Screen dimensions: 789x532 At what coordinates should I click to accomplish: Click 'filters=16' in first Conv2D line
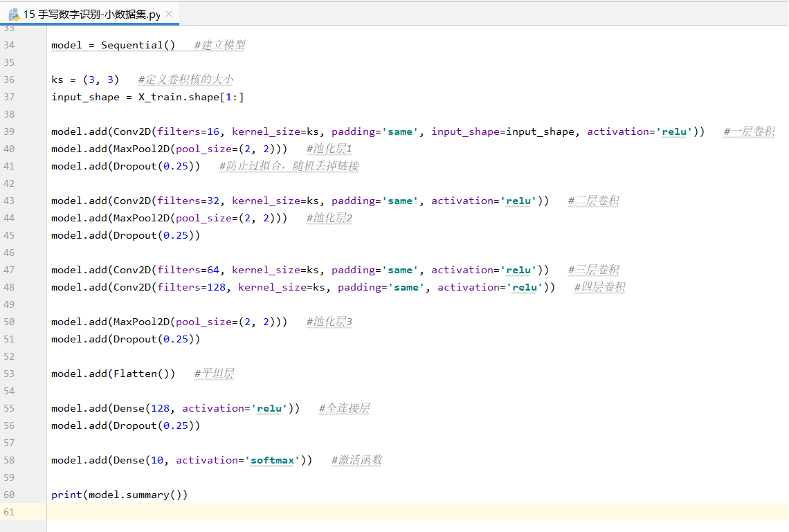tap(188, 131)
